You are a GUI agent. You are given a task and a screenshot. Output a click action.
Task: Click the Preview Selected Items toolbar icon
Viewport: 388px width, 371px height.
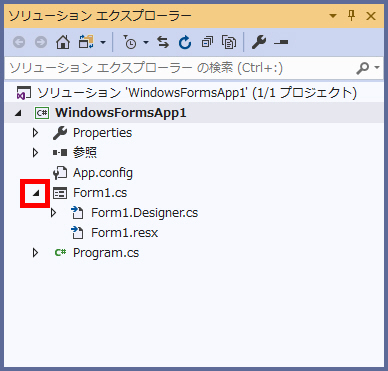(x=281, y=42)
